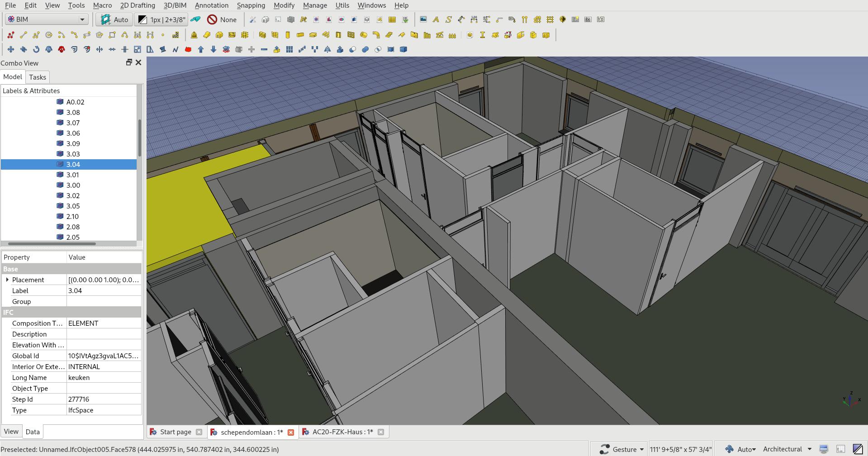
Task: Toggle the Auto snap control in the status bar
Action: click(746, 449)
